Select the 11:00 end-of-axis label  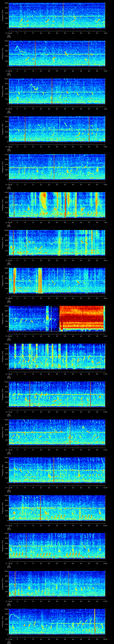(105, 374)
